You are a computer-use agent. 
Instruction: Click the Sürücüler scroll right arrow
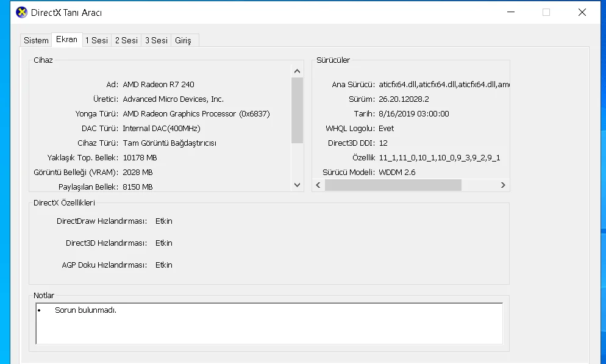(x=503, y=185)
